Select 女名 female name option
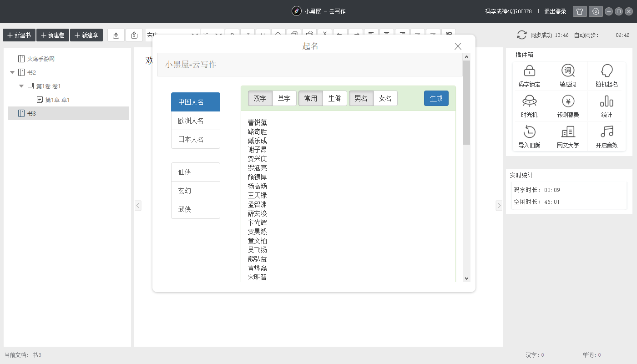 (385, 98)
